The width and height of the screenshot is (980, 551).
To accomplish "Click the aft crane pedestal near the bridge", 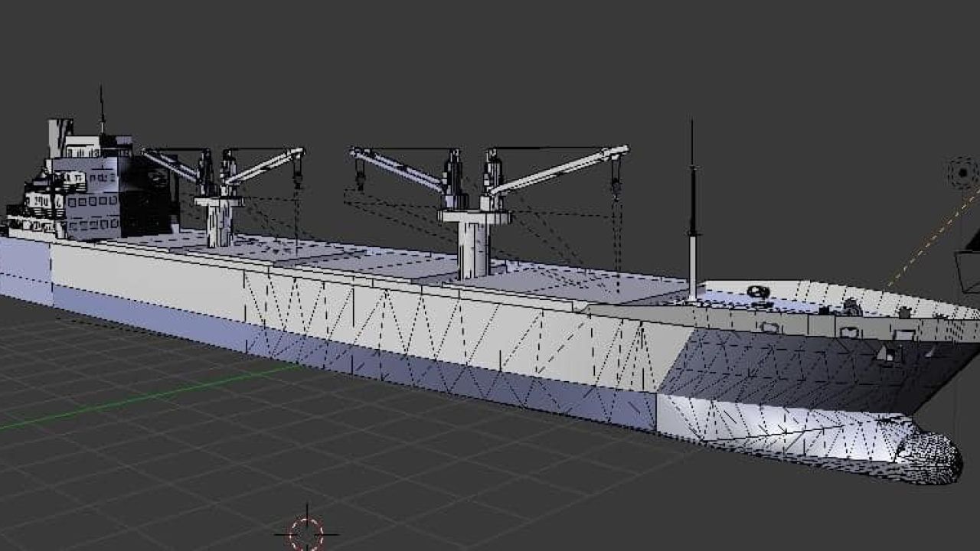I will tap(220, 222).
